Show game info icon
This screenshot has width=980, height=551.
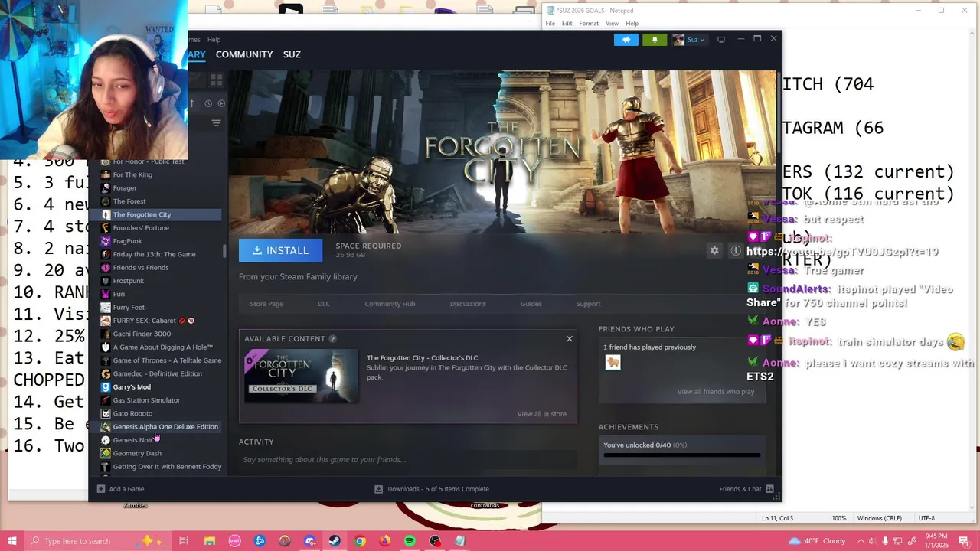(736, 250)
